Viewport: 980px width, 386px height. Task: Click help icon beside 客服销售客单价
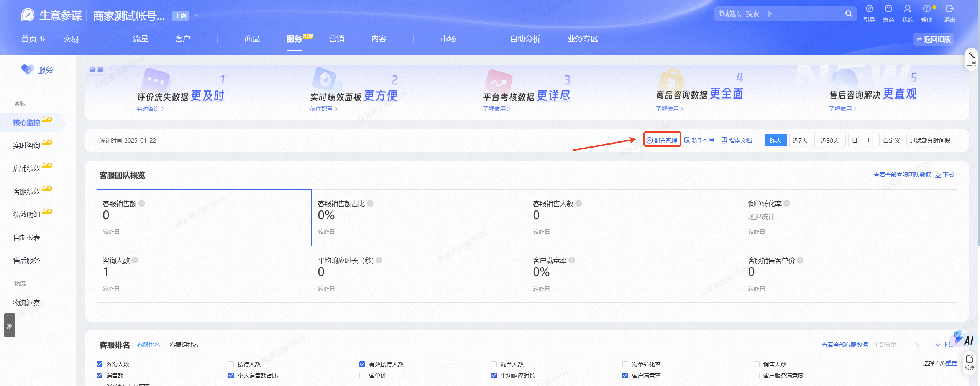coord(800,260)
